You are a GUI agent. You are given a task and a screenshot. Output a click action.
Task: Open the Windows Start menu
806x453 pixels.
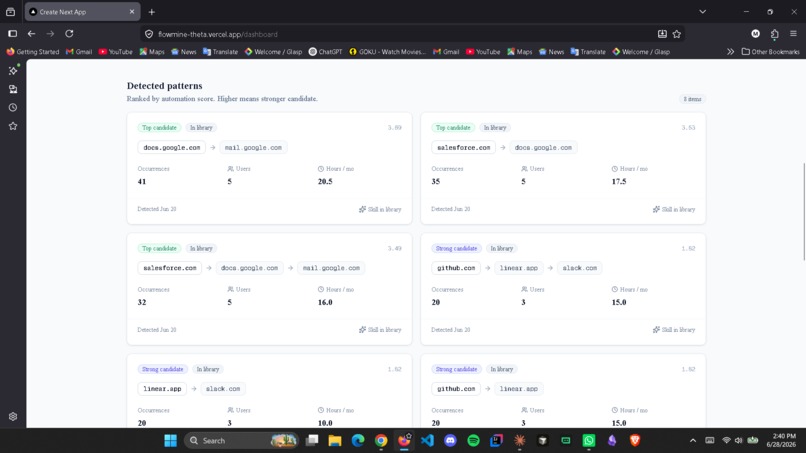[171, 441]
